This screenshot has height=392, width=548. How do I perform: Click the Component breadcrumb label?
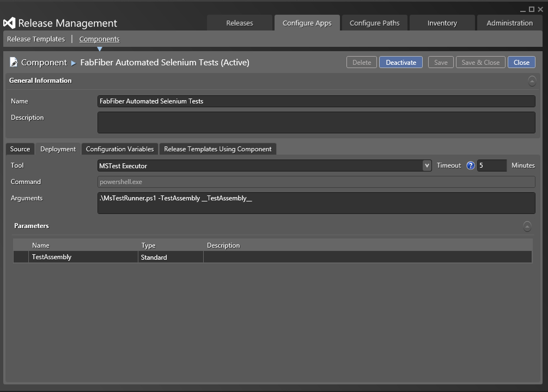coord(44,63)
